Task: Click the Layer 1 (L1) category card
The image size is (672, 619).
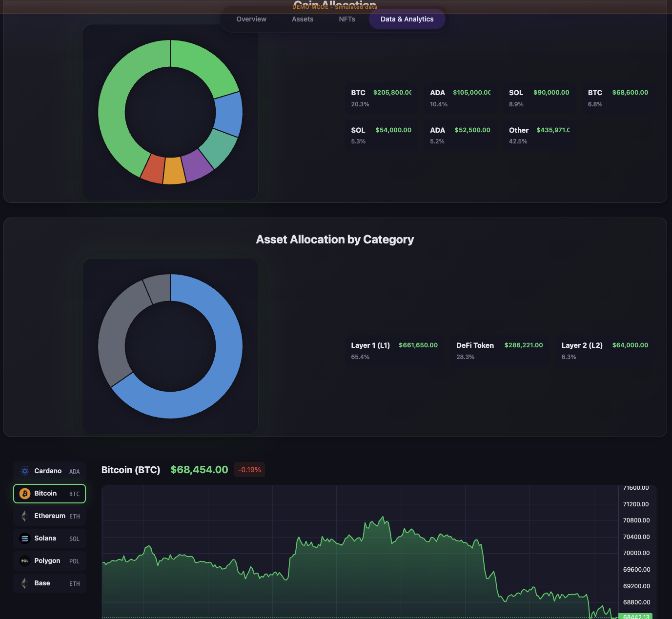Action: tap(394, 350)
